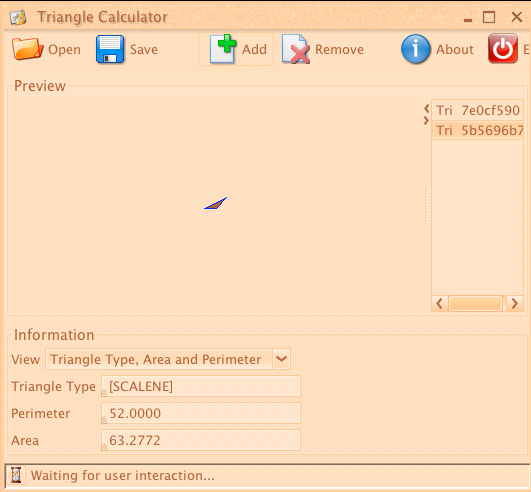Click the Perimeter value field

(x=201, y=413)
